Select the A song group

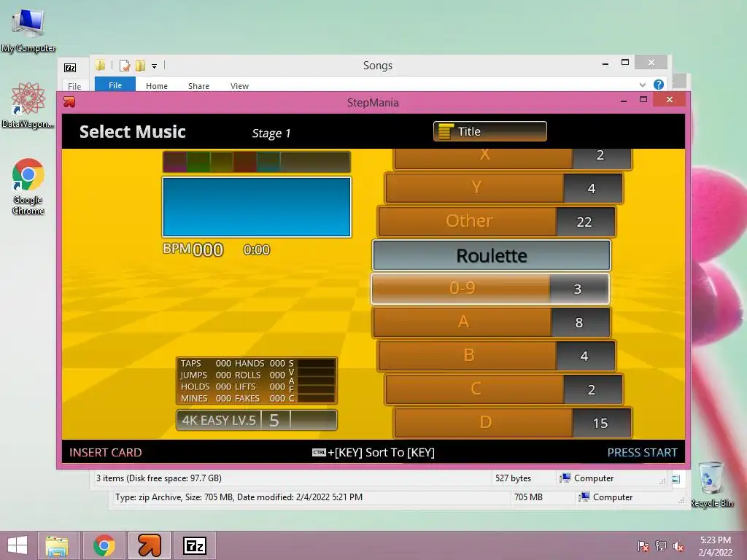coord(492,322)
